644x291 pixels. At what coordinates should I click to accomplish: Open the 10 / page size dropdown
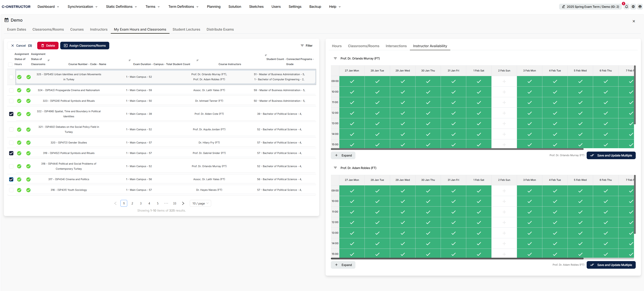click(200, 203)
